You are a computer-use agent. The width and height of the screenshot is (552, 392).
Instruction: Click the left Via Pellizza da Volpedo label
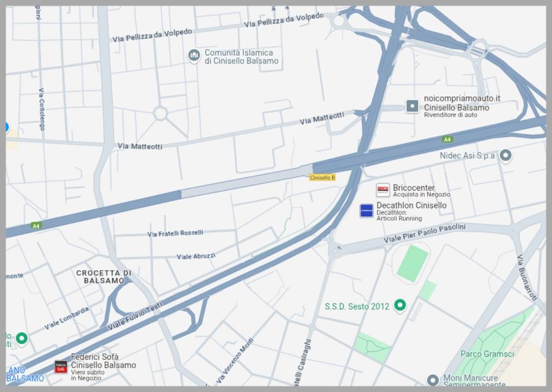click(x=152, y=35)
